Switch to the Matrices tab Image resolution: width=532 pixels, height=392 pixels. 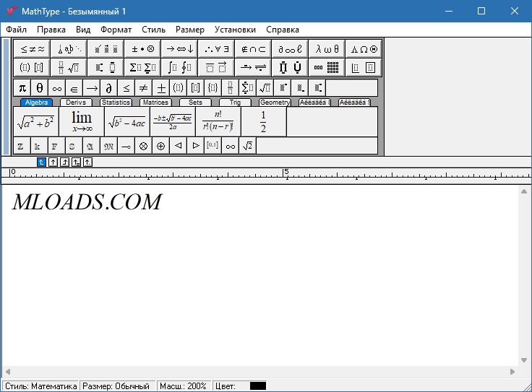(x=155, y=103)
